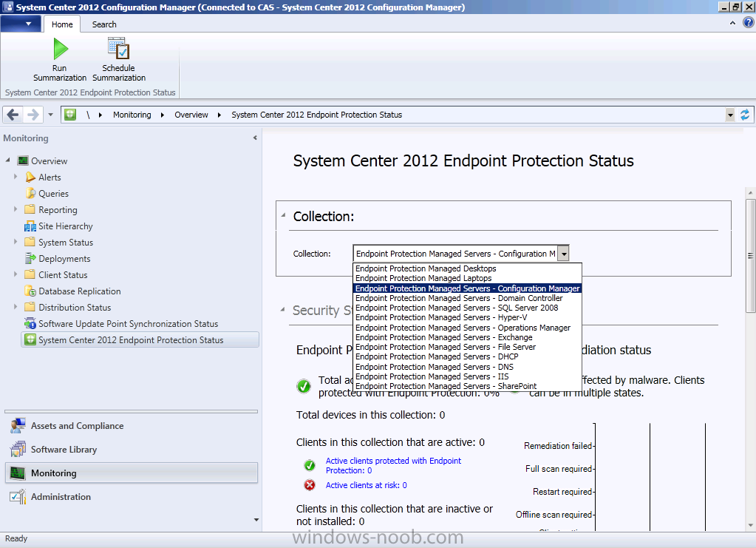Screen dimensions: 756x548
Task: Select Managed Servers - SQL Server 2008 option
Action: [467, 308]
